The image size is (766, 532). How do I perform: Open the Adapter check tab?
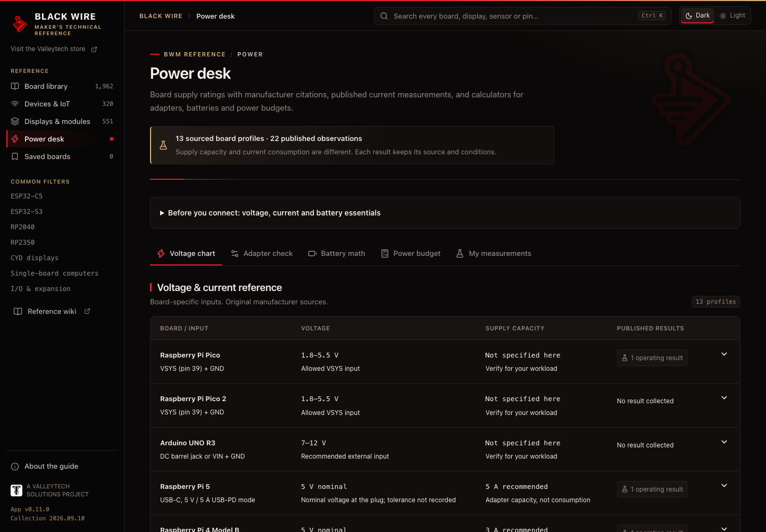coord(262,254)
